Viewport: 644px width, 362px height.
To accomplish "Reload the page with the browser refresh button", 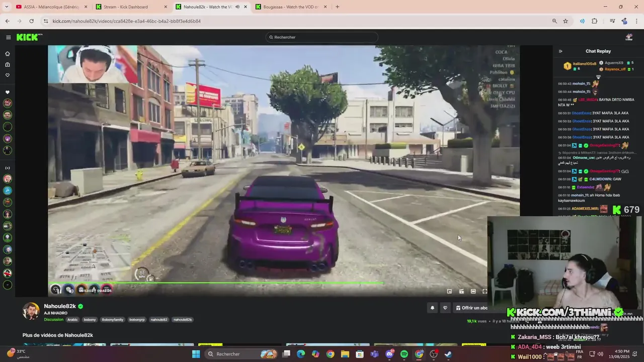I will [31, 21].
